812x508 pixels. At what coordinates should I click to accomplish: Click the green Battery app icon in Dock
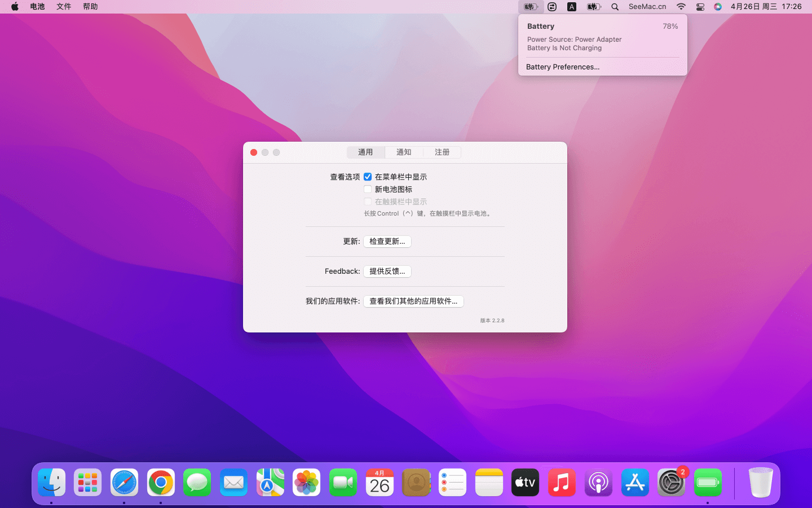click(x=708, y=483)
